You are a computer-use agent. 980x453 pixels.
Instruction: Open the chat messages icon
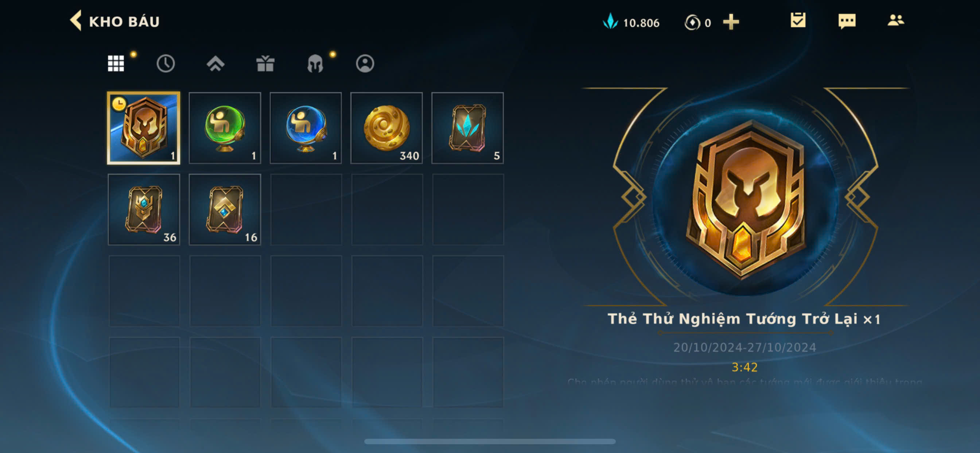(847, 21)
